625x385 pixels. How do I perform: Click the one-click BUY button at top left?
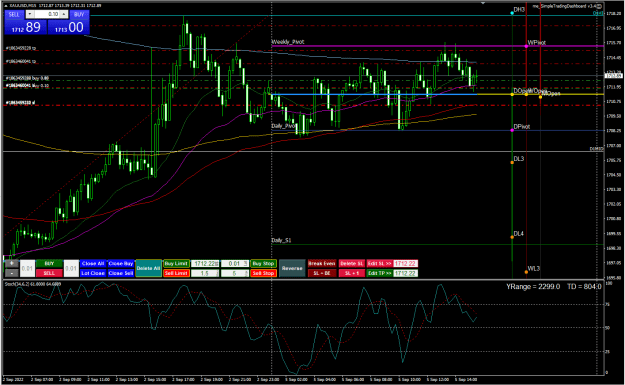pos(79,14)
